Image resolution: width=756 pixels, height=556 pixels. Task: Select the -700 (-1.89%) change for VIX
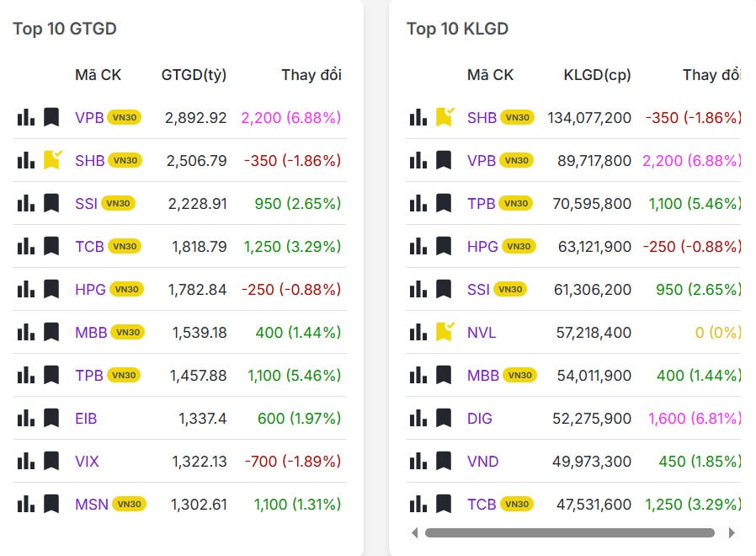pos(293,462)
